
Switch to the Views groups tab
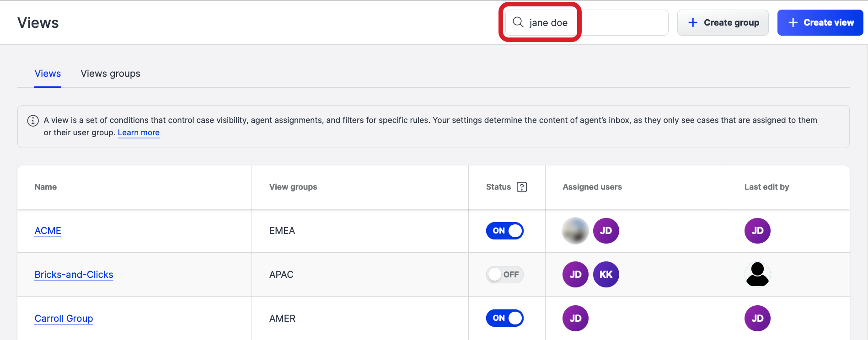[110, 74]
